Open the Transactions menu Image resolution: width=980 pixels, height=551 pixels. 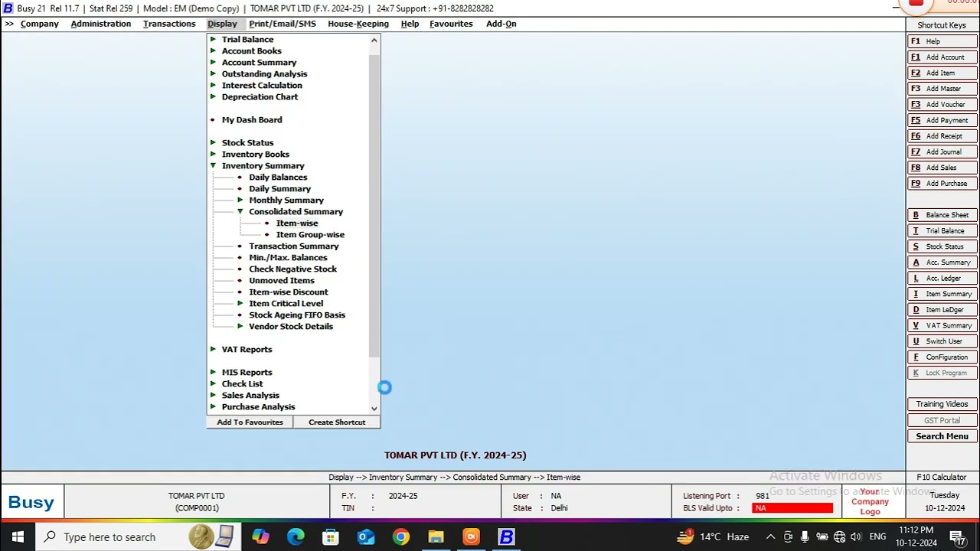169,24
